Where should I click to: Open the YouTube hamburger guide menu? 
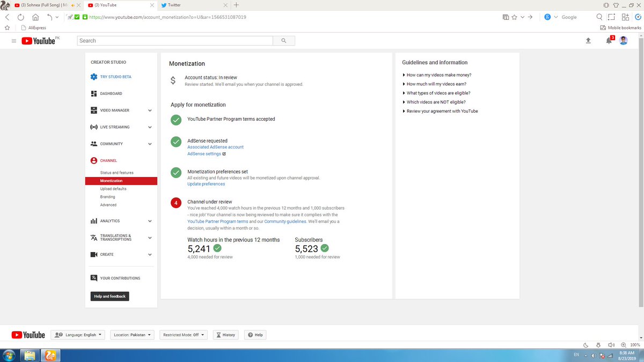13,41
